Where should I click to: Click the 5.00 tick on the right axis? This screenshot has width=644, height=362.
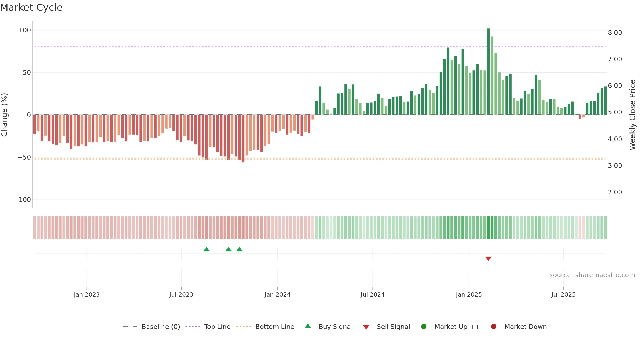(615, 112)
